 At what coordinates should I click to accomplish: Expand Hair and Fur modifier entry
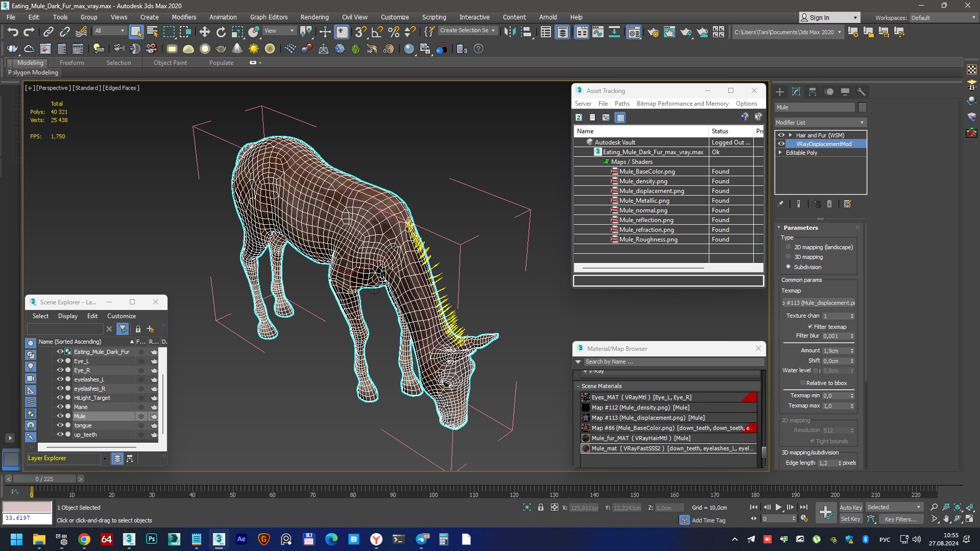pos(791,135)
